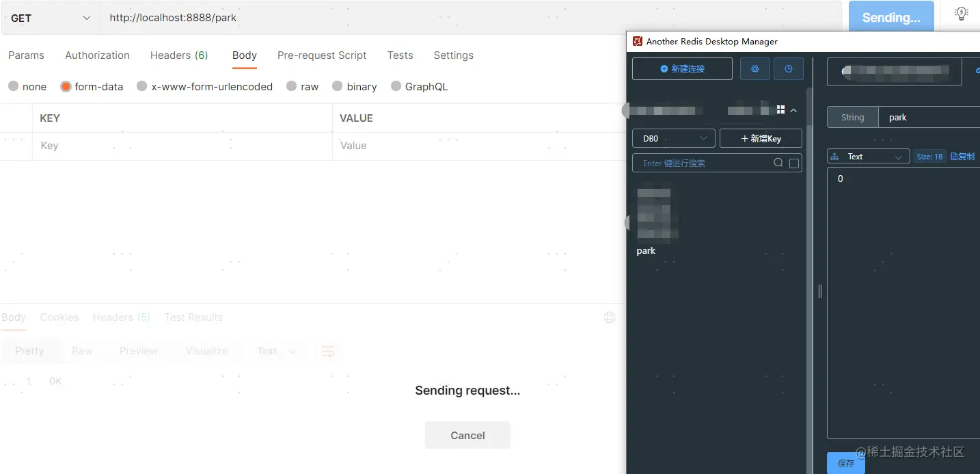Click the globe network icon in the Postman response bar
This screenshot has width=980, height=474.
tap(610, 317)
